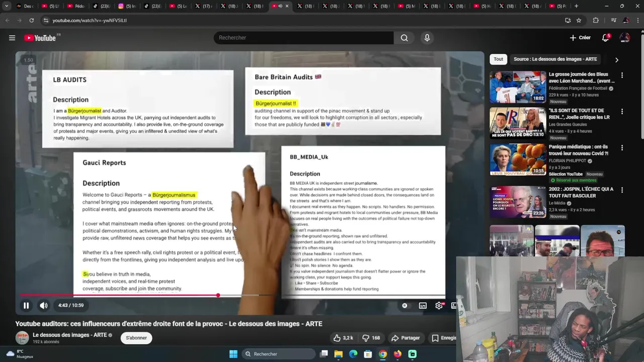Click the taskbar Rechercher search box

tap(279, 354)
